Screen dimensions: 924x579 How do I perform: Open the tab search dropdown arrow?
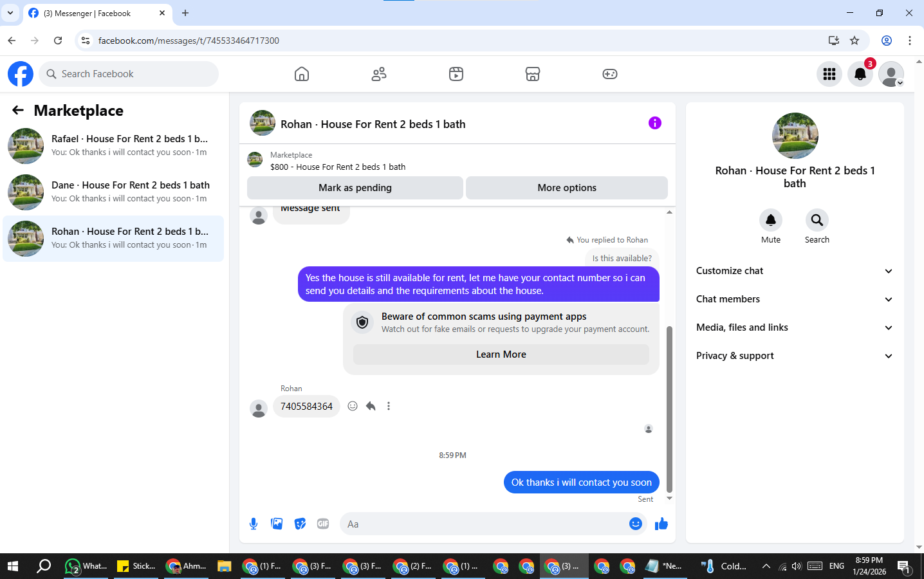[x=10, y=13]
